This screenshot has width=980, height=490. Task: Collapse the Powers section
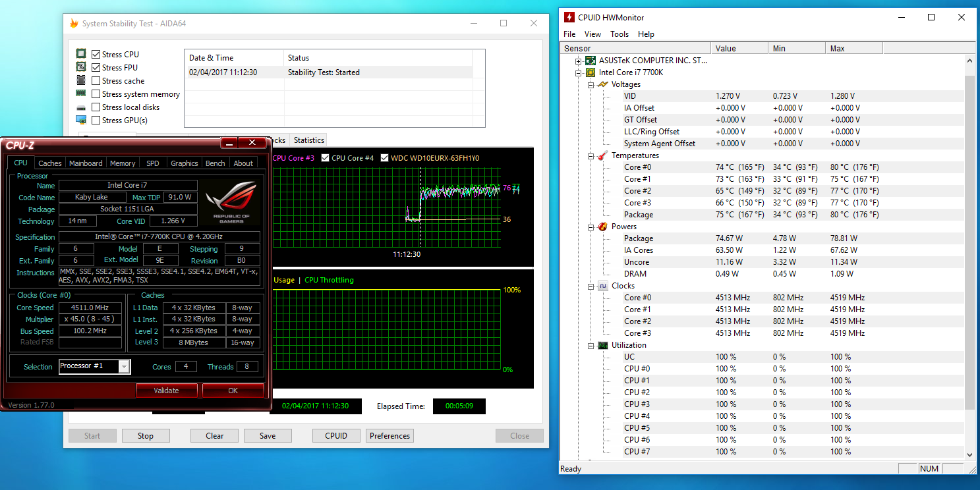click(x=591, y=227)
